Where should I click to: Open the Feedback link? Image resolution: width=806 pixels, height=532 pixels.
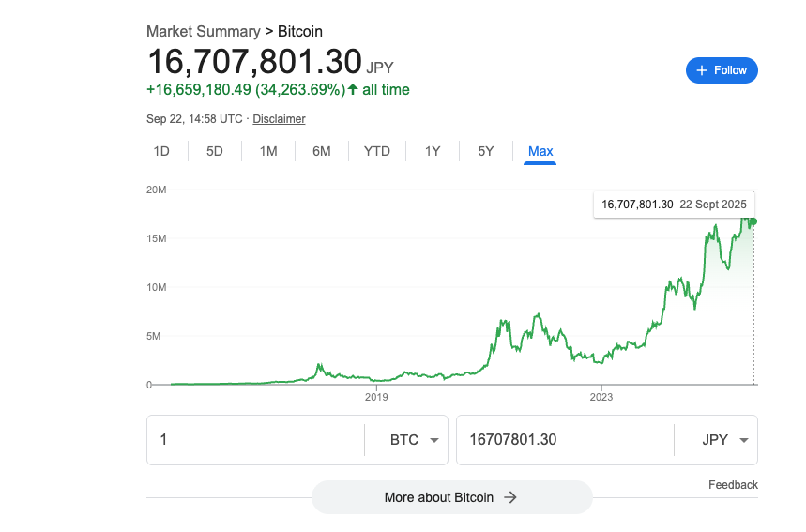[733, 485]
